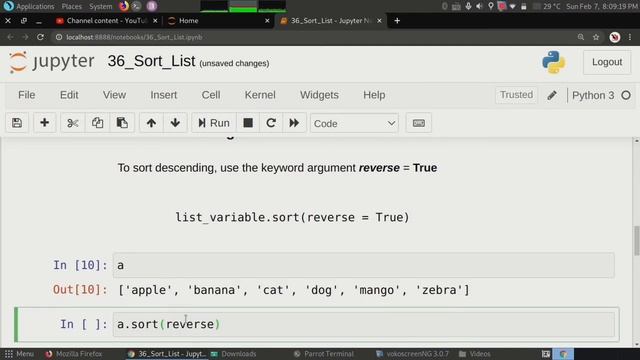This screenshot has height=360, width=640.
Task: Rename the notebook title 36_Sort_List
Action: pyautogui.click(x=151, y=61)
